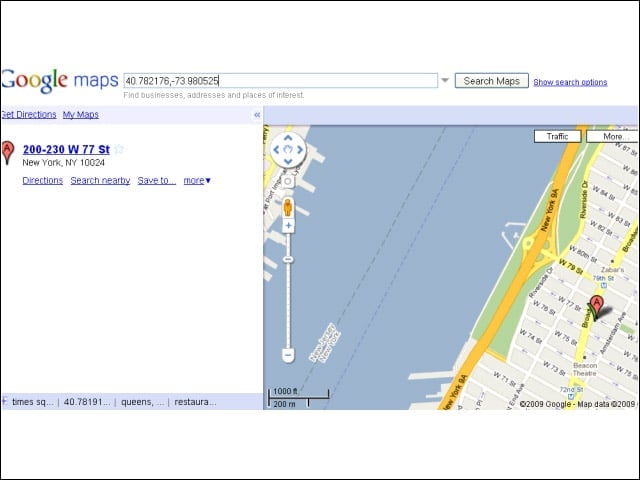Viewport: 640px width, 480px height.
Task: Click the map scale bar 1000 ft
Action: (x=298, y=394)
